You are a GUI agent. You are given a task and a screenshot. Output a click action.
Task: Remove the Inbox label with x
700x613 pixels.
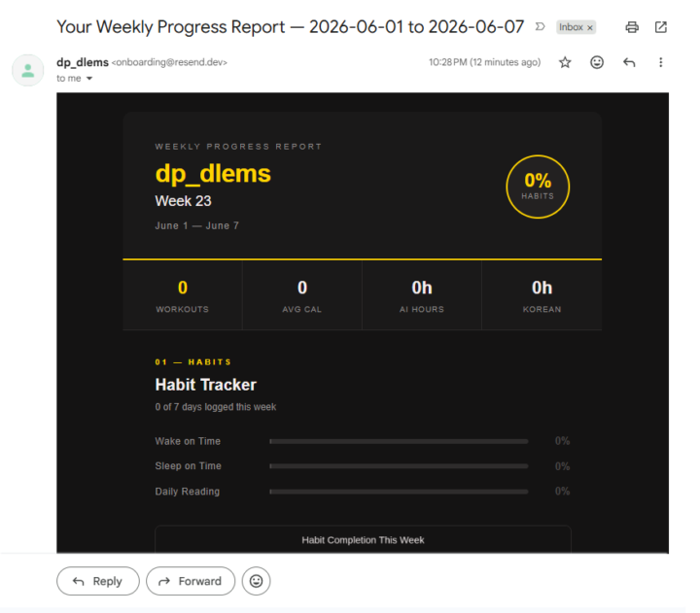tap(590, 27)
